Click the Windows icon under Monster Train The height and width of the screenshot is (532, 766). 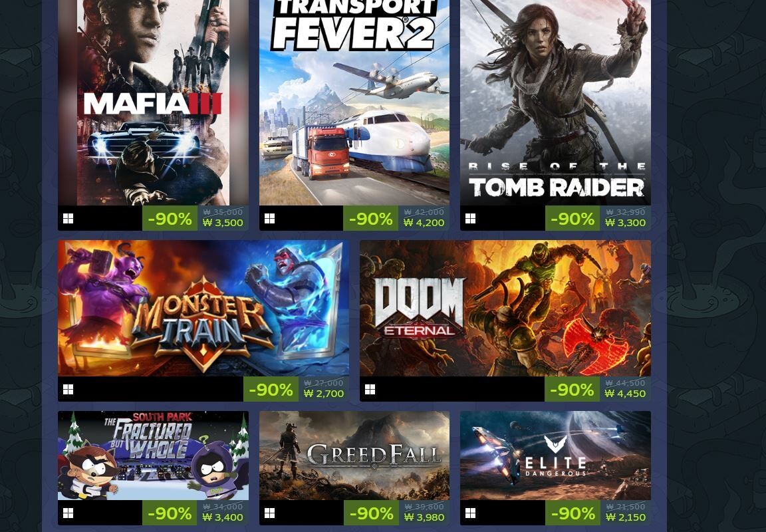coord(68,389)
